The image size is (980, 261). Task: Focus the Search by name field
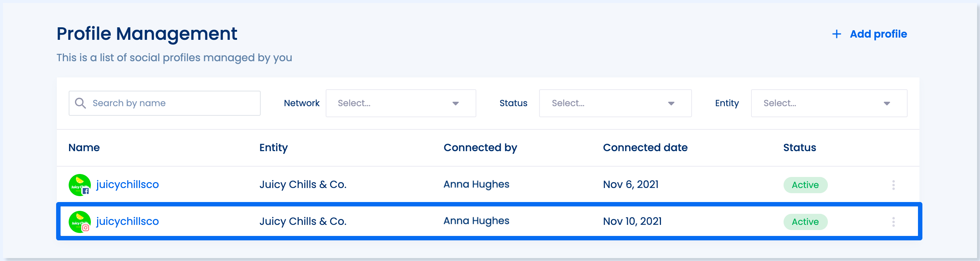[164, 103]
